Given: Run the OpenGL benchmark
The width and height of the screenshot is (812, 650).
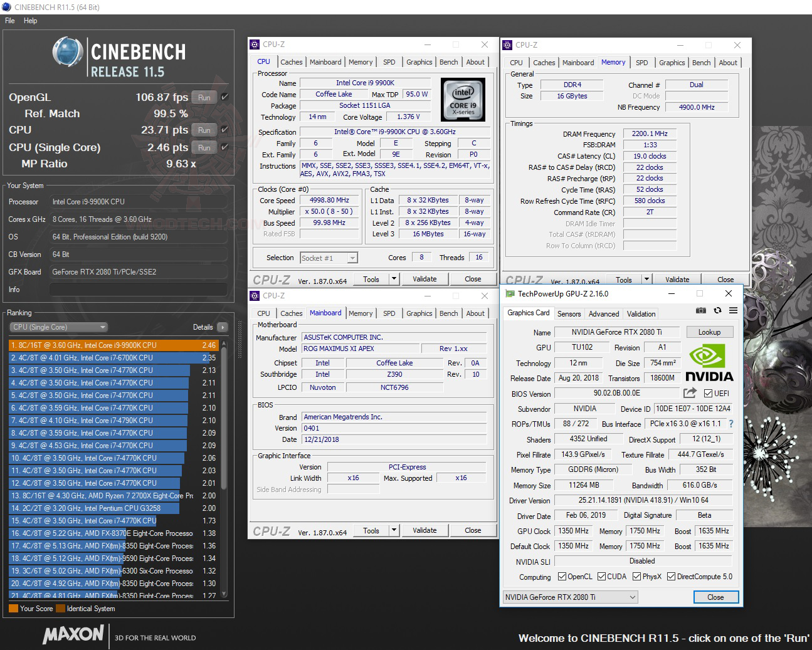Looking at the screenshot, I should (x=204, y=97).
